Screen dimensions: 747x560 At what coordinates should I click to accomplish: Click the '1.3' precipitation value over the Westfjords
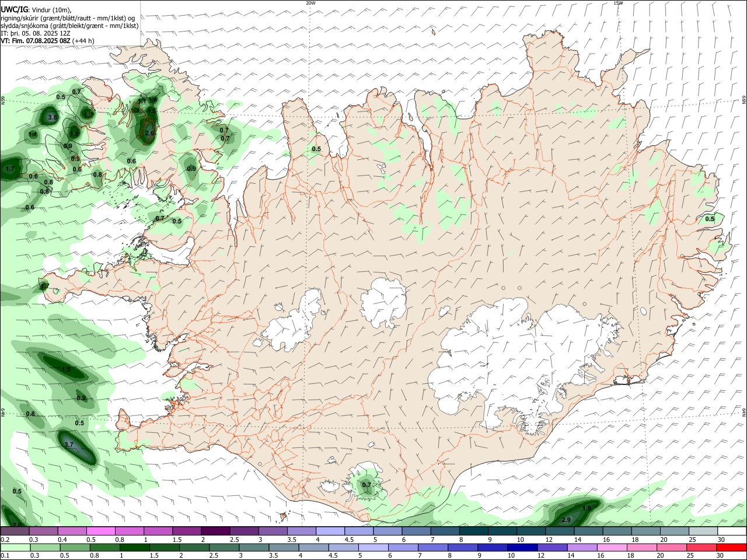(135, 110)
